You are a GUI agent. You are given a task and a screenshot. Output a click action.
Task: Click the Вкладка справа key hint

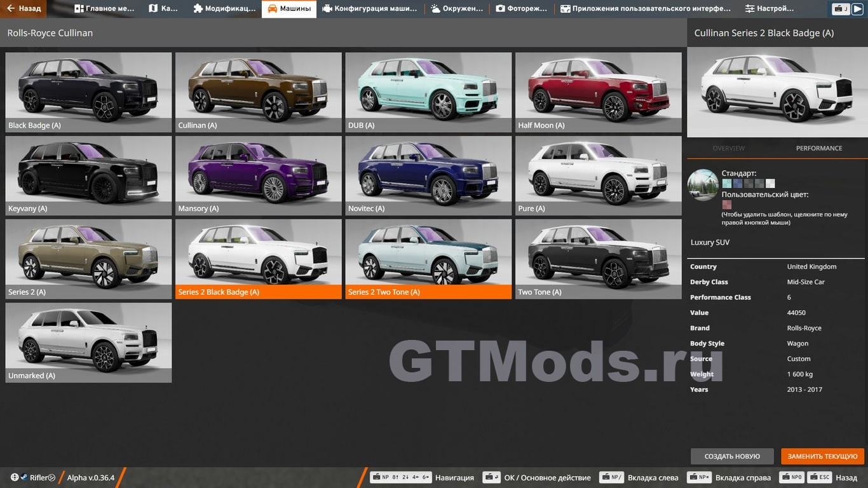pos(699,477)
